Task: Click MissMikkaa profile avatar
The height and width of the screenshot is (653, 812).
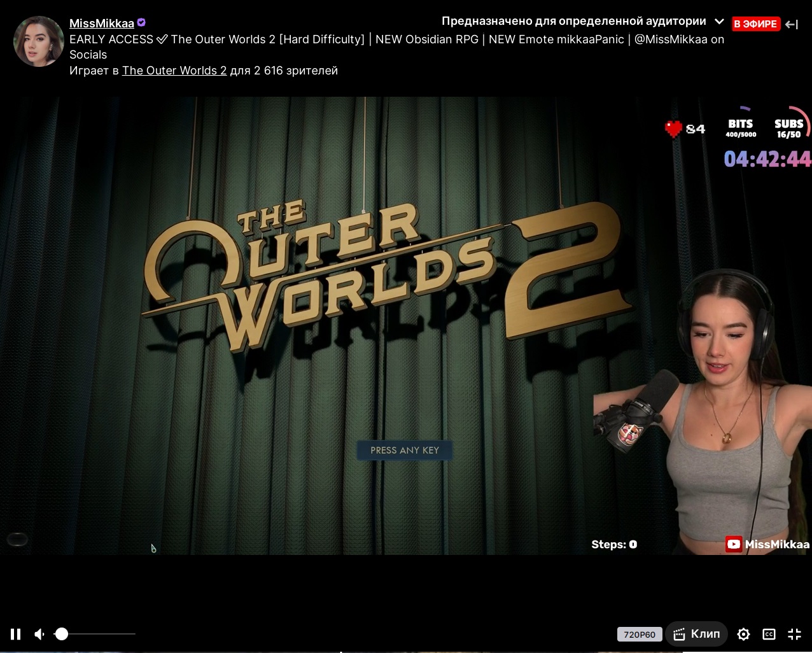Action: [x=38, y=42]
